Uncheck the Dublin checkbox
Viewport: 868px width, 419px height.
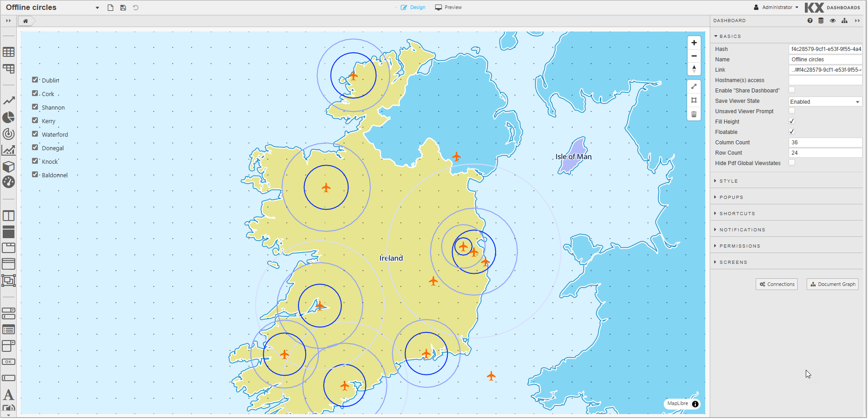[35, 80]
